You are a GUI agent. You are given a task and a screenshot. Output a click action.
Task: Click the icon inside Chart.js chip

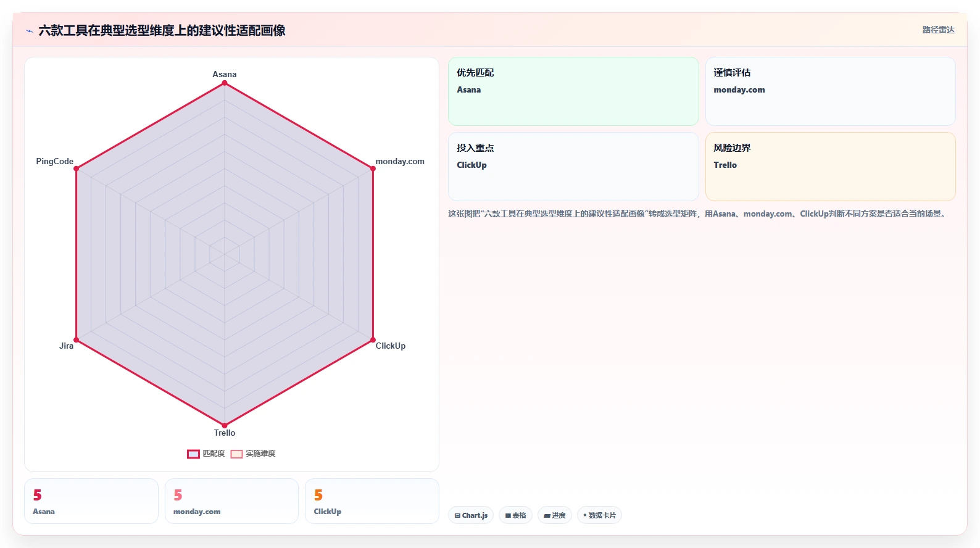tap(457, 515)
